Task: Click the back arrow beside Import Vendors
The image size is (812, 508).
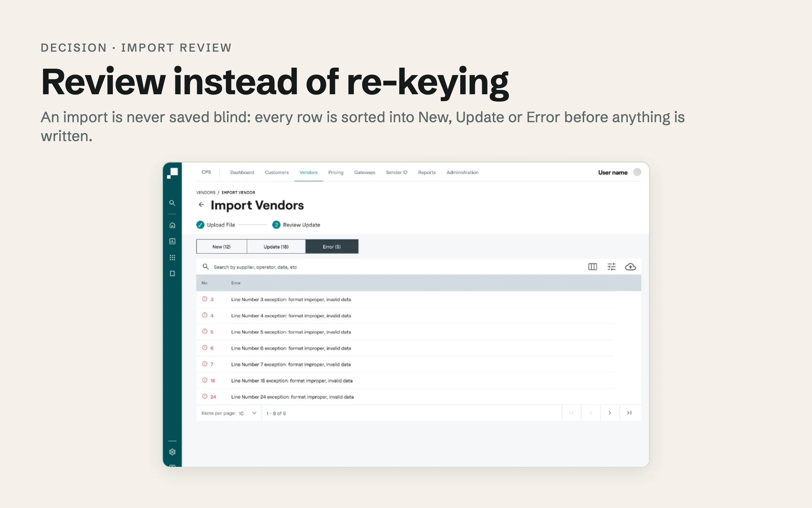Action: pos(201,204)
